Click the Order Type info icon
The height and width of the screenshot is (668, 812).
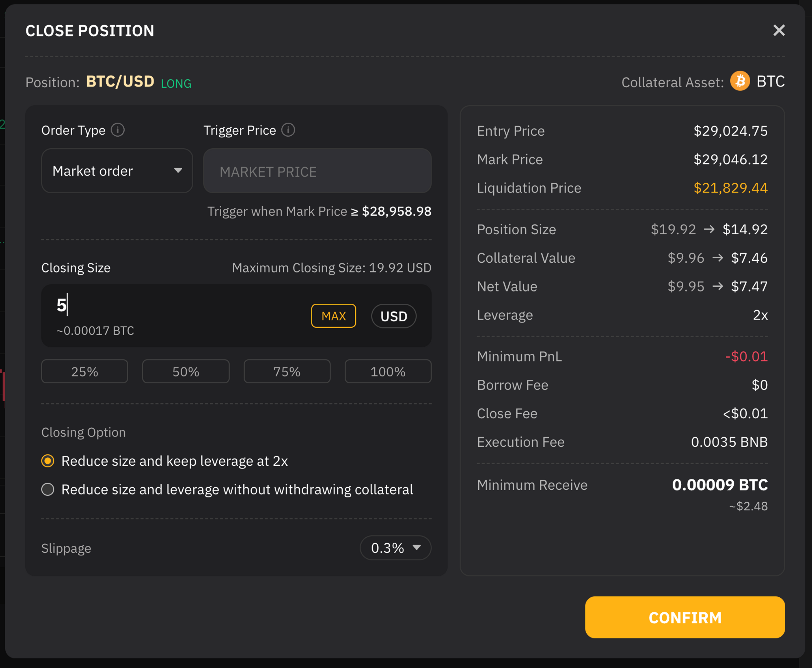click(x=118, y=130)
